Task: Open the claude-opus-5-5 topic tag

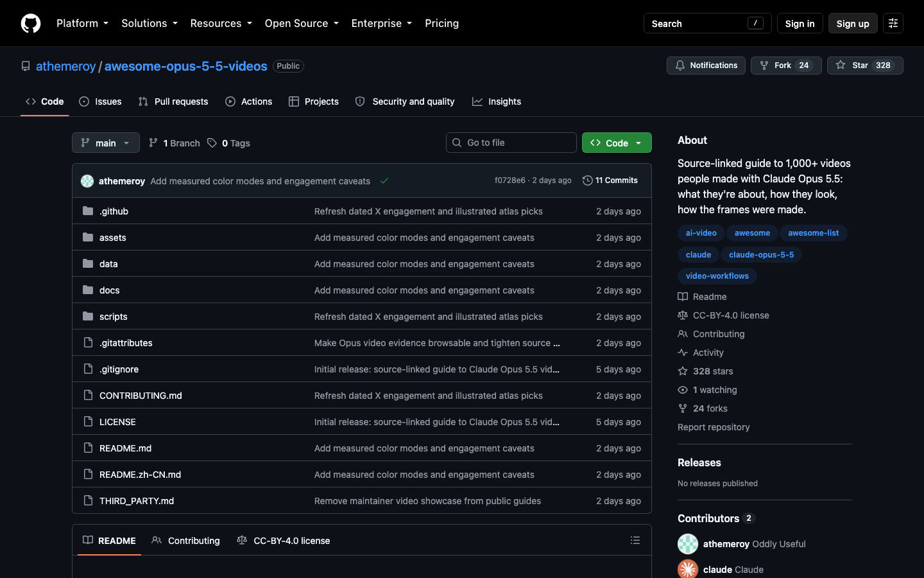Action: [x=761, y=255]
